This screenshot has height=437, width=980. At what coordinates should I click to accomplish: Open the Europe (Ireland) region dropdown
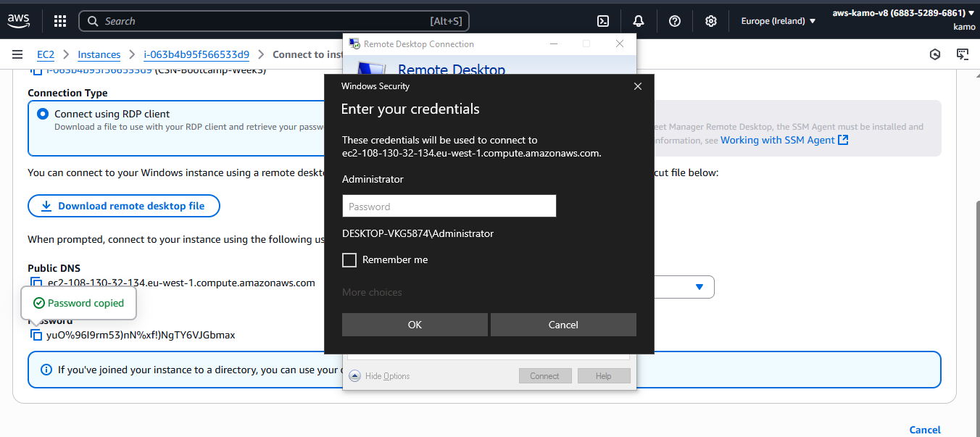(776, 21)
